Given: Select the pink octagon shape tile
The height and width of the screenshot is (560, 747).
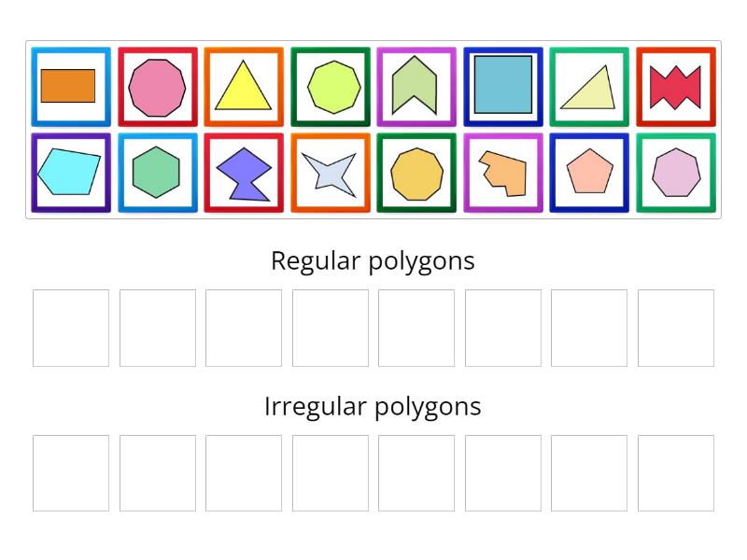Looking at the screenshot, I should coord(157,85).
